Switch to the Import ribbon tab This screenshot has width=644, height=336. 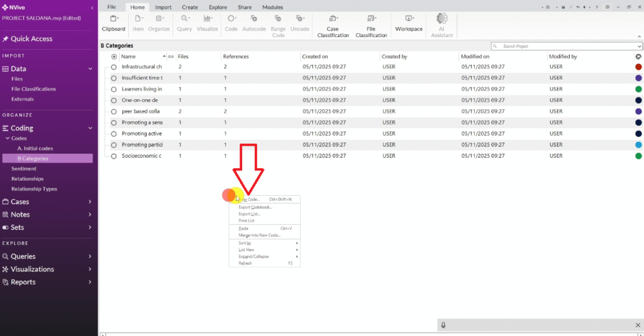pos(163,7)
